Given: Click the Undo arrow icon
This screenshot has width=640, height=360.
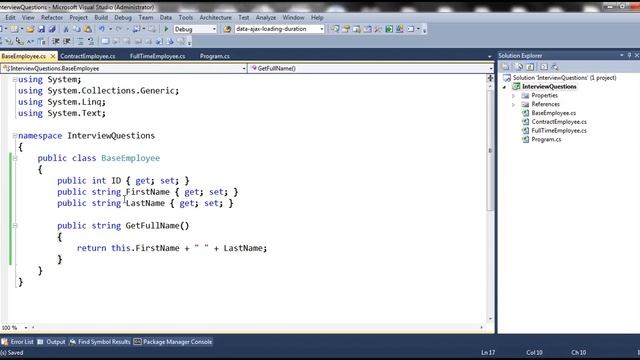Looking at the screenshot, I should (x=102, y=29).
